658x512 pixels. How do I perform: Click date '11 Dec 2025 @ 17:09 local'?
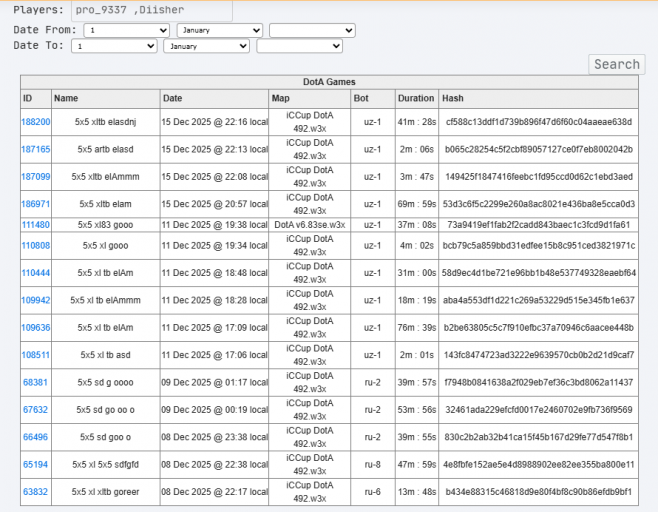[214, 327]
